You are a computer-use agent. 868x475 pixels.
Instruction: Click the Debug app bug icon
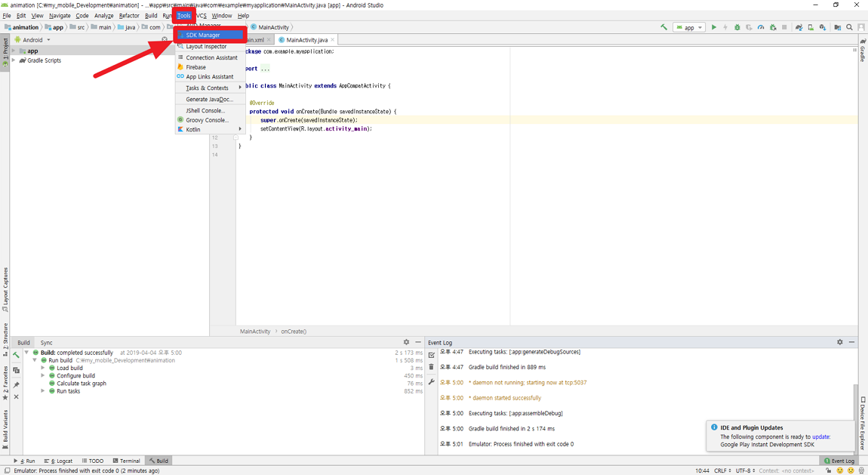tap(737, 27)
